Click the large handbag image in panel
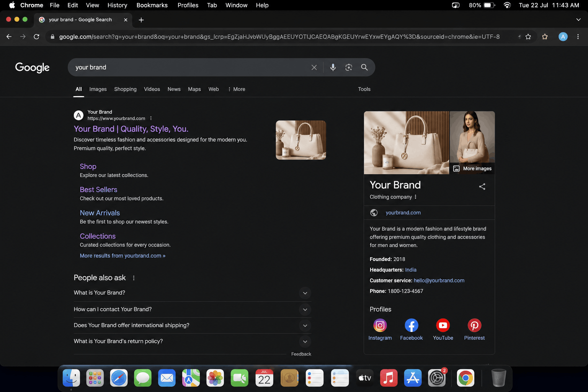This screenshot has width=588, height=392. (407, 143)
